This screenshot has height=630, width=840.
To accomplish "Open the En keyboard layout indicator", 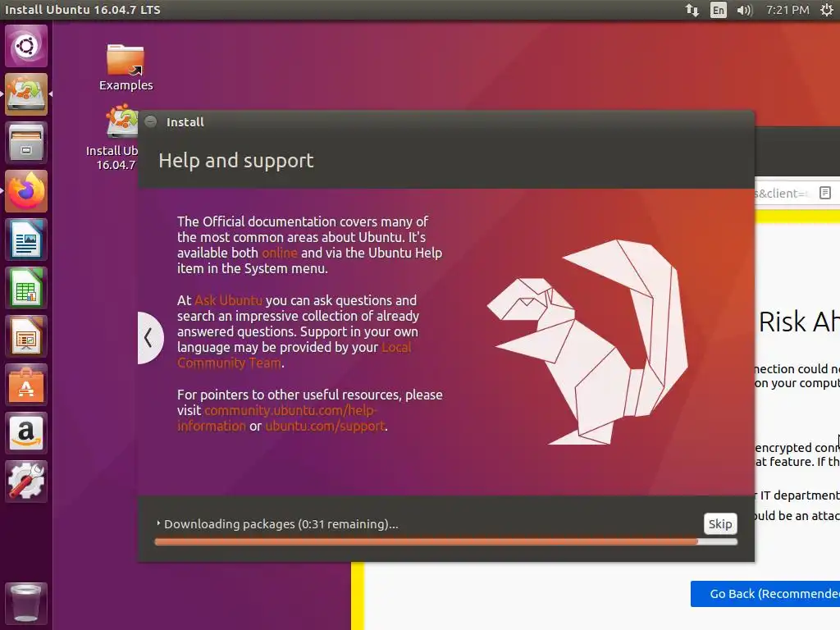I will point(719,10).
